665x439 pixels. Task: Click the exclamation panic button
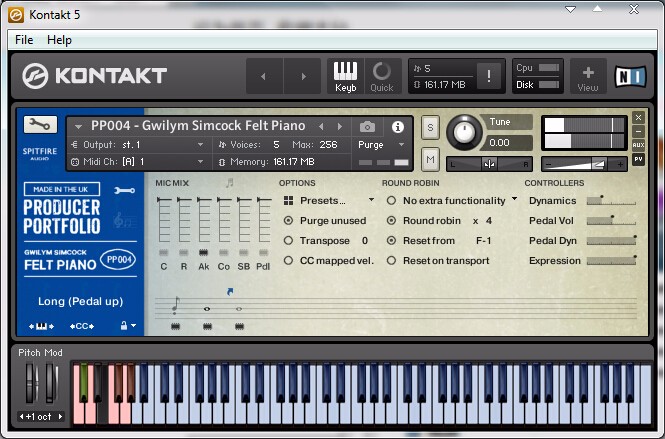pos(489,76)
